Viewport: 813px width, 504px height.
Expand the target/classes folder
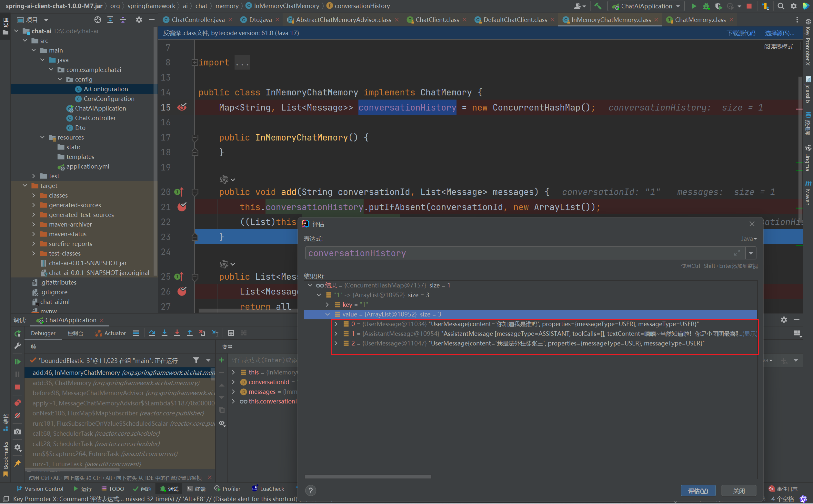[34, 195]
